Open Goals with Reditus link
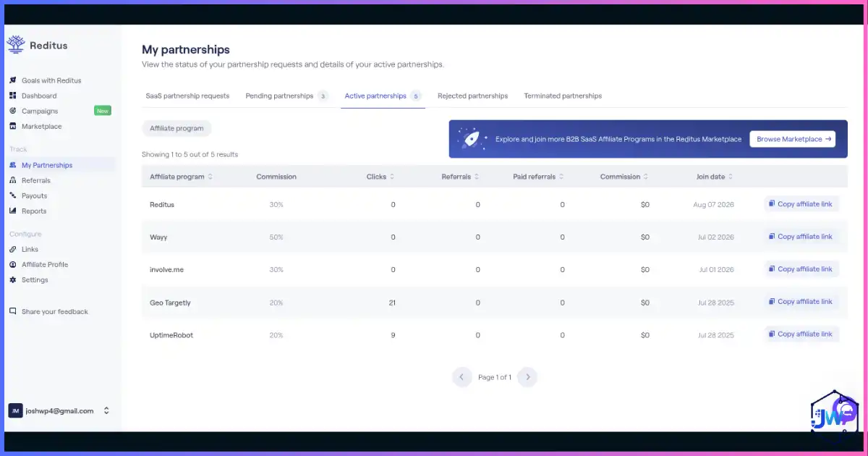Screen dimensions: 868x456 (x=51, y=80)
